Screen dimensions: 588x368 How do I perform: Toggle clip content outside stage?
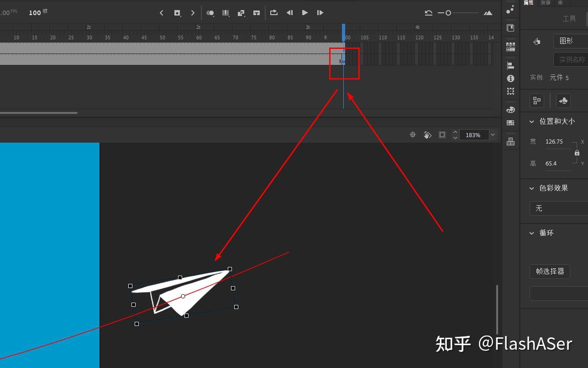pos(442,135)
